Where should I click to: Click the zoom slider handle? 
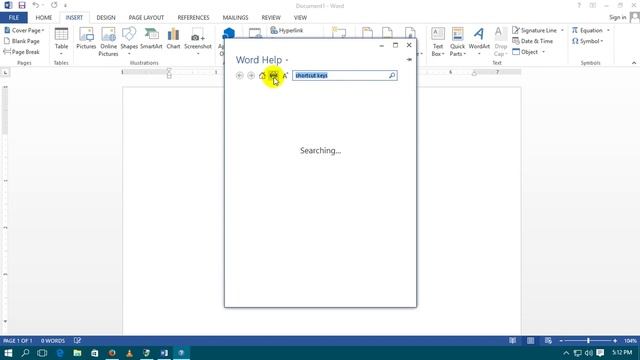tap(588, 340)
